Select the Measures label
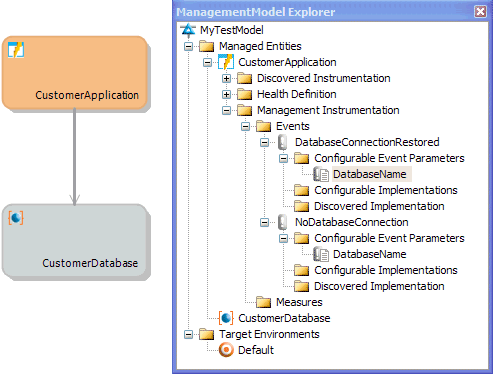 pyautogui.click(x=299, y=302)
